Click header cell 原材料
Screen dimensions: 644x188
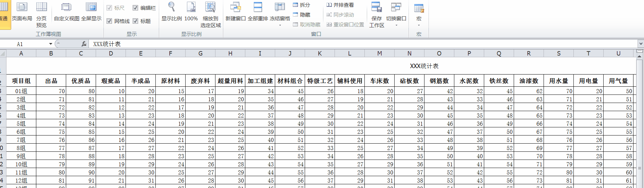(170, 81)
